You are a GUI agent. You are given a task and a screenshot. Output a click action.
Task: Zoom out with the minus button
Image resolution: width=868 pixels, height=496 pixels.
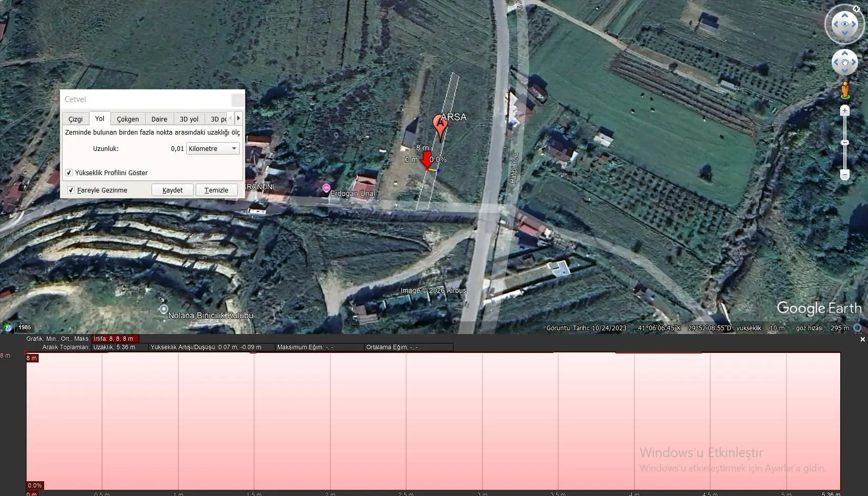pos(845,175)
